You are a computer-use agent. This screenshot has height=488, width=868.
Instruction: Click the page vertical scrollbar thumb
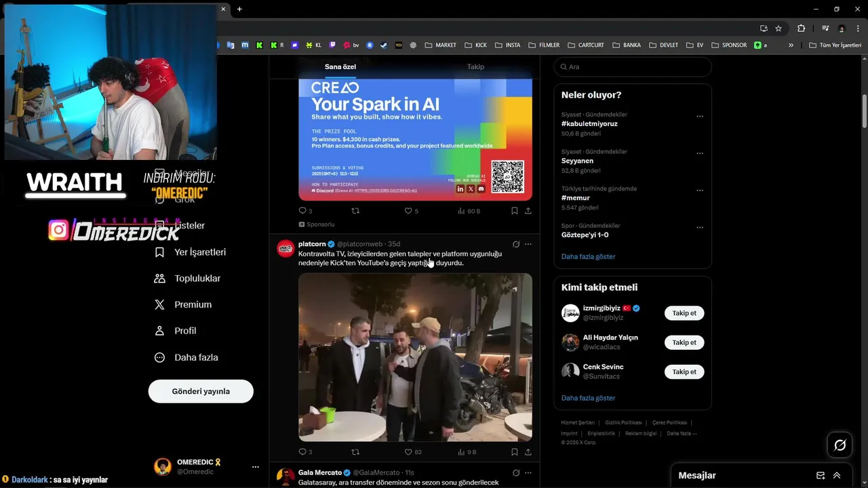click(x=865, y=111)
